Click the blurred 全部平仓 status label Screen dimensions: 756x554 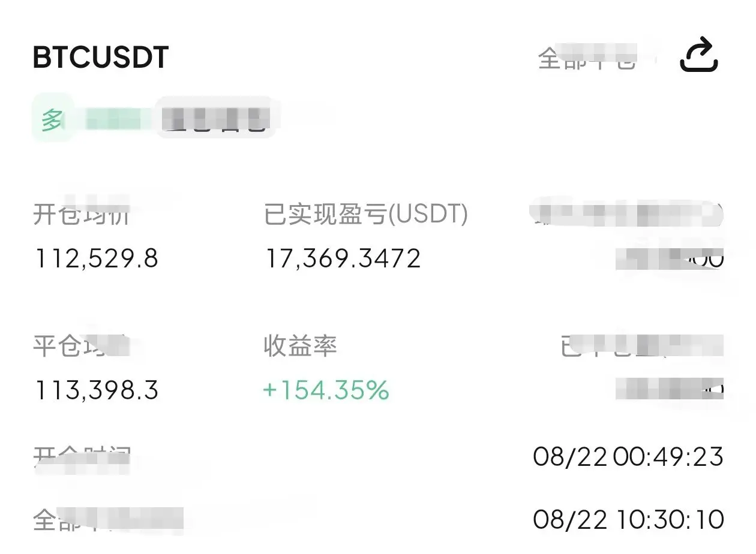pyautogui.click(x=587, y=59)
